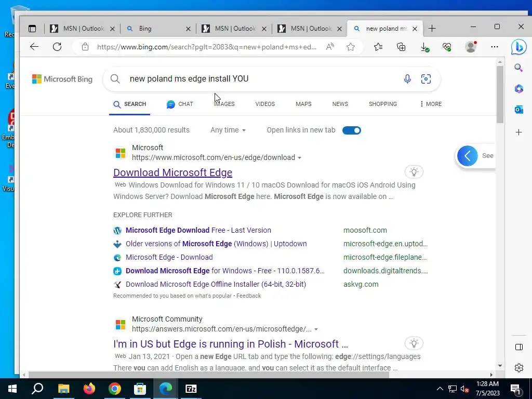Open visual search camera icon

[x=426, y=79]
